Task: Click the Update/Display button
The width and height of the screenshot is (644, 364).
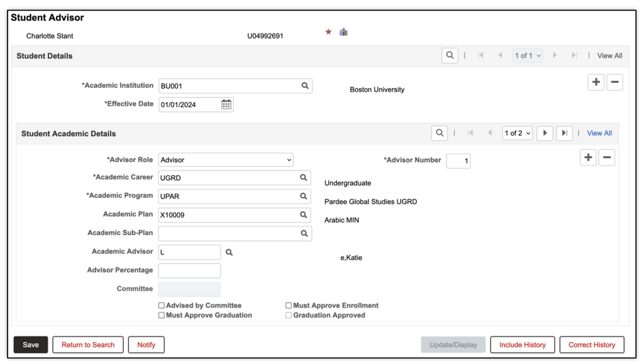Action: (453, 345)
